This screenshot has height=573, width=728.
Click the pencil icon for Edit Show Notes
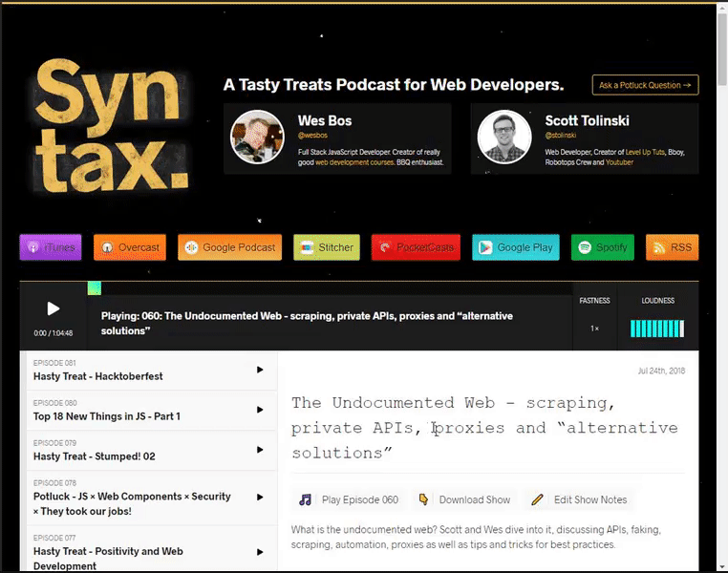[537, 499]
